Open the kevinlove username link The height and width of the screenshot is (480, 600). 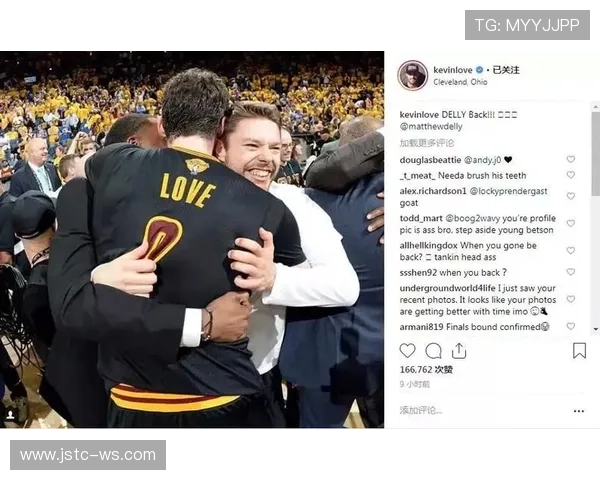453,70
